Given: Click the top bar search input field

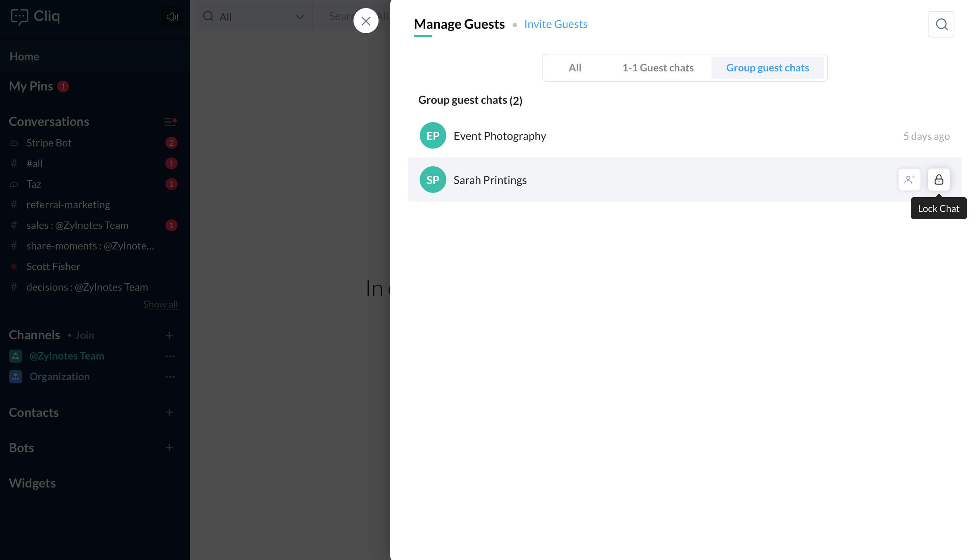Looking at the screenshot, I should [x=352, y=16].
